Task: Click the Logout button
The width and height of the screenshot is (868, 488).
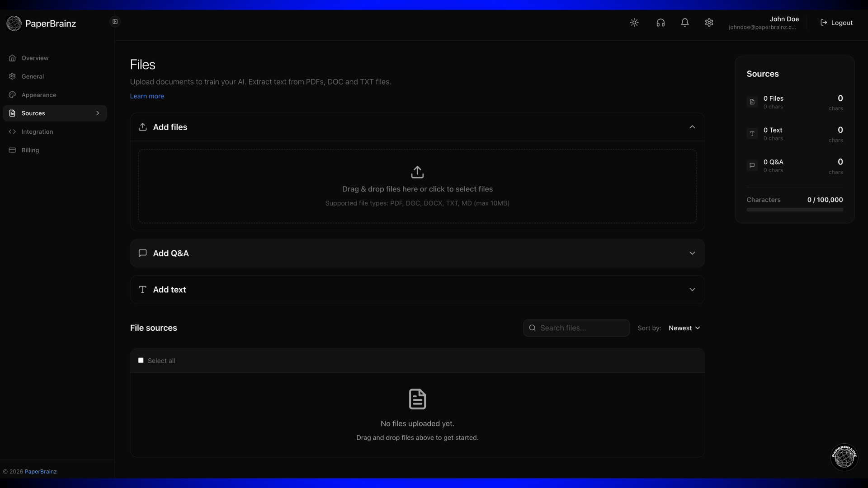Action: click(x=836, y=22)
